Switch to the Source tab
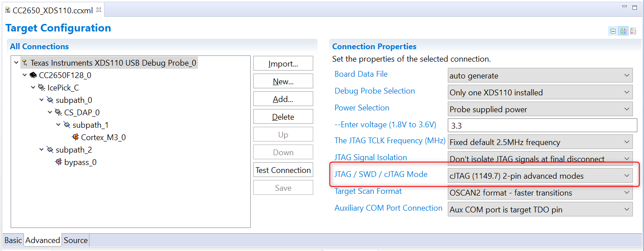 click(76, 240)
